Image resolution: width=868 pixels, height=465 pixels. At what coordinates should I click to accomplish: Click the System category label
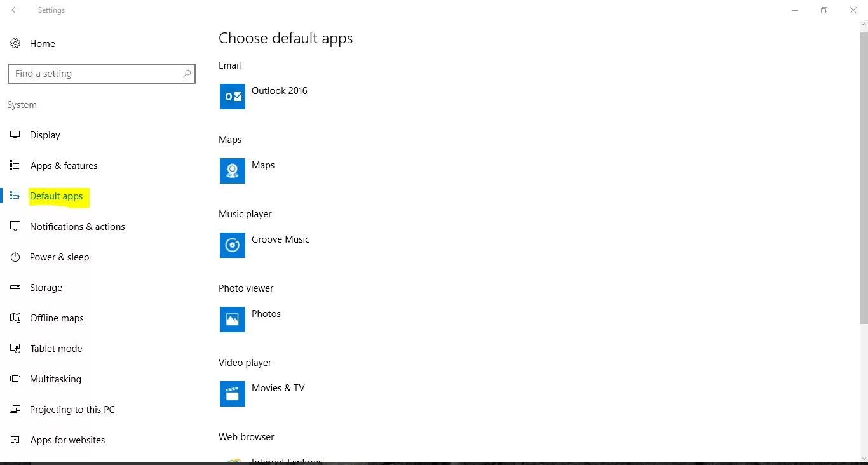(22, 105)
